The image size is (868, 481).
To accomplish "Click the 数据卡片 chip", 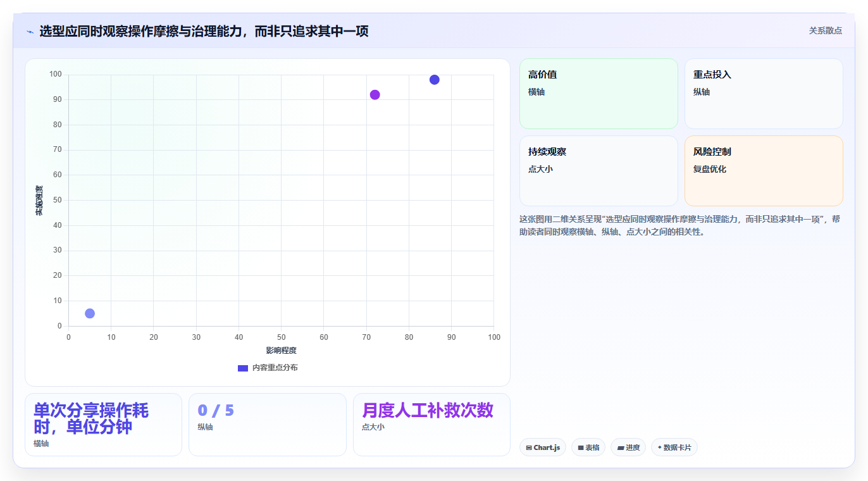I will click(674, 447).
